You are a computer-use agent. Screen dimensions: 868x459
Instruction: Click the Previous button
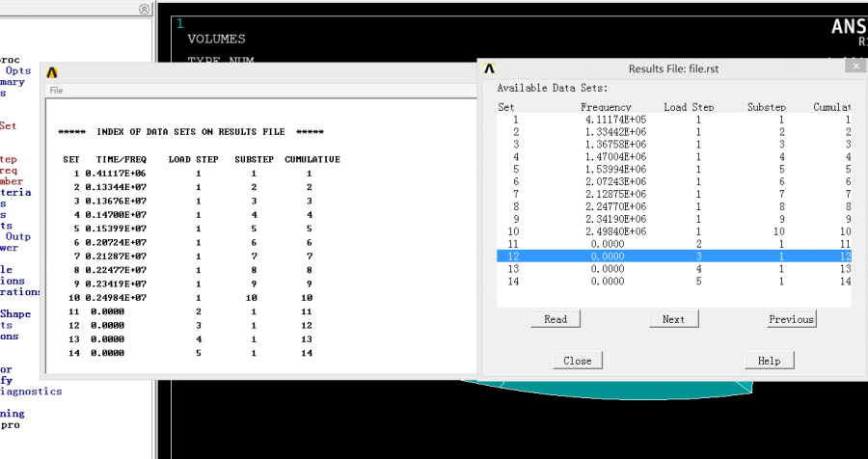(792, 319)
